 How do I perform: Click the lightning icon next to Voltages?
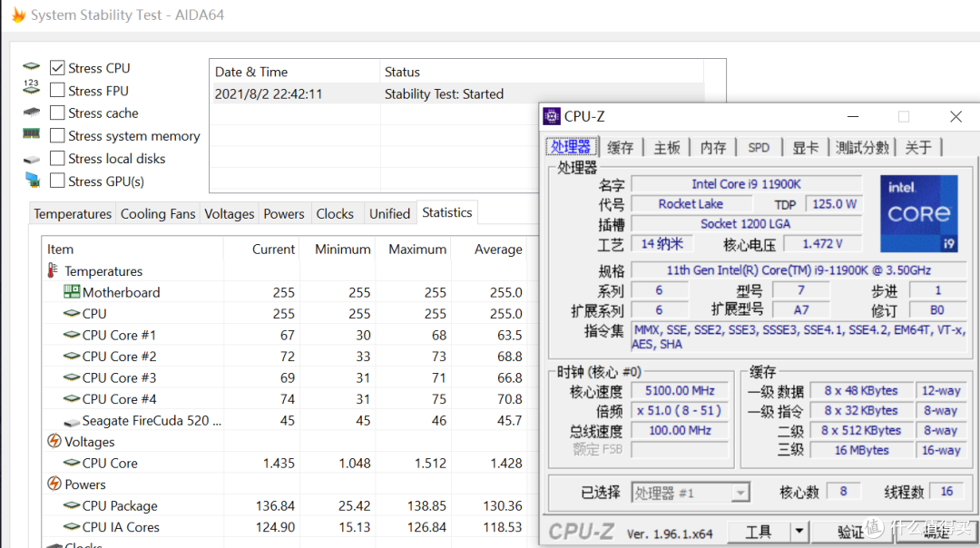pyautogui.click(x=54, y=441)
